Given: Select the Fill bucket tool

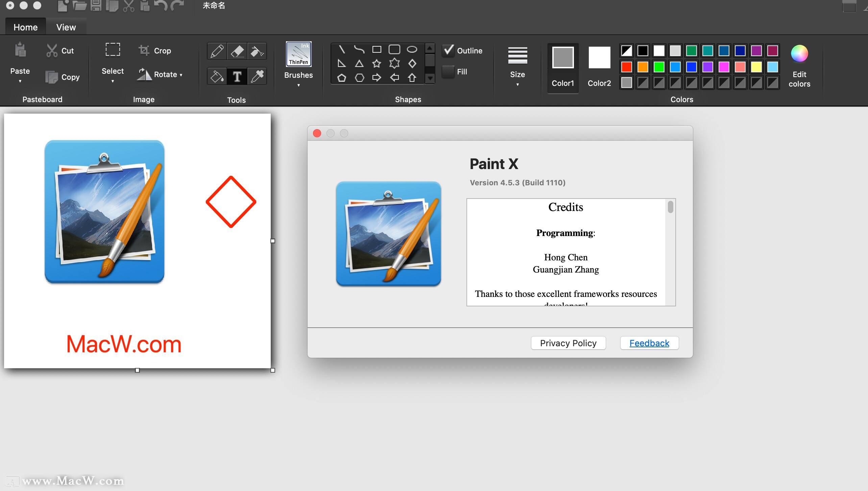Looking at the screenshot, I should click(x=217, y=76).
